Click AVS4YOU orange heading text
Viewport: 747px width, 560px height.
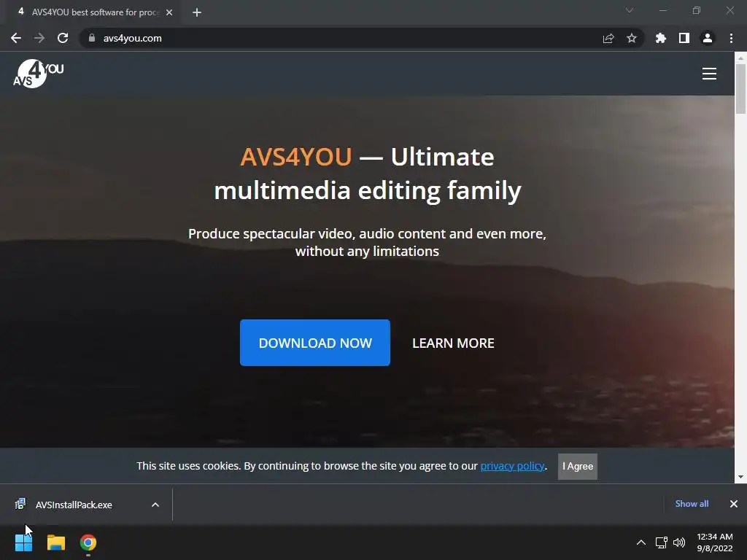pos(296,157)
